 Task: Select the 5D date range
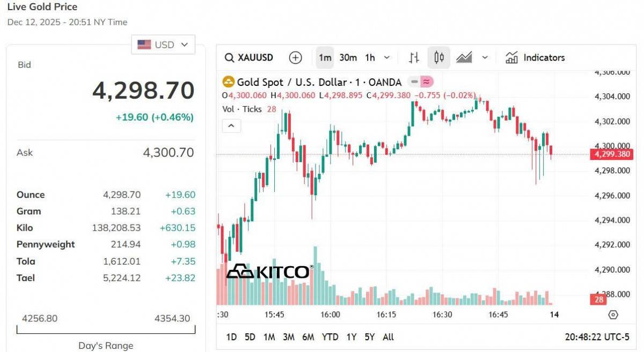250,337
